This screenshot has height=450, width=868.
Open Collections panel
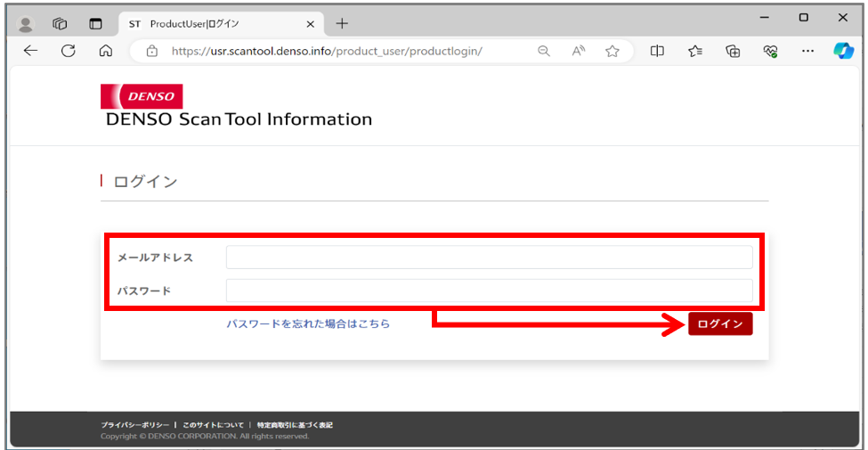pyautogui.click(x=733, y=51)
